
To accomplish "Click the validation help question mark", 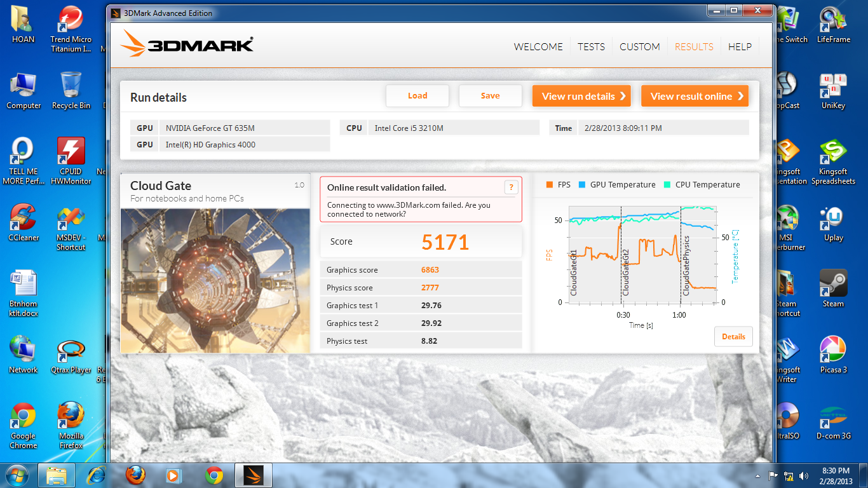I will (x=511, y=187).
